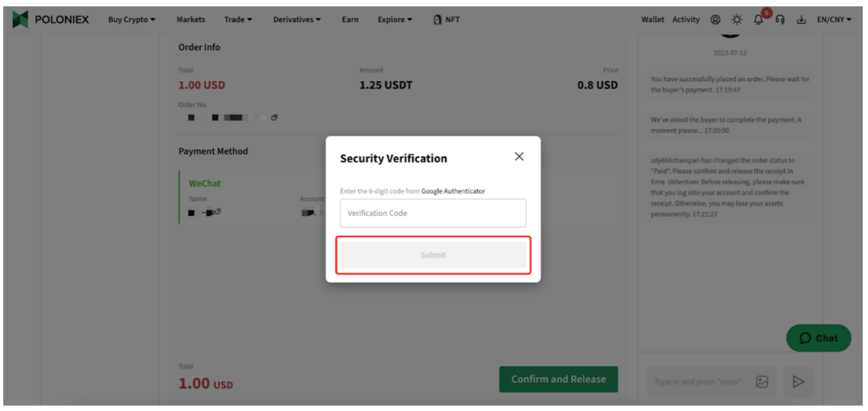Screen dimensions: 868x411
Task: Send the chat message with arrow icon
Action: (x=798, y=381)
